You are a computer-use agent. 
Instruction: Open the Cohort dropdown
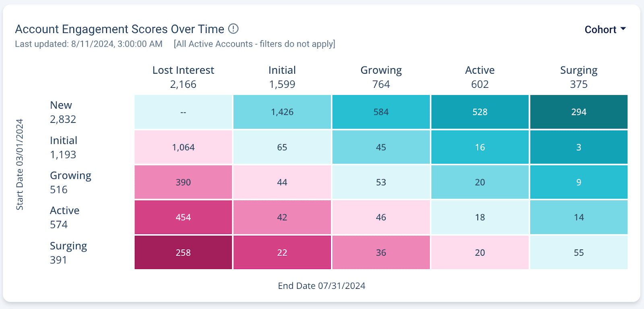click(600, 30)
